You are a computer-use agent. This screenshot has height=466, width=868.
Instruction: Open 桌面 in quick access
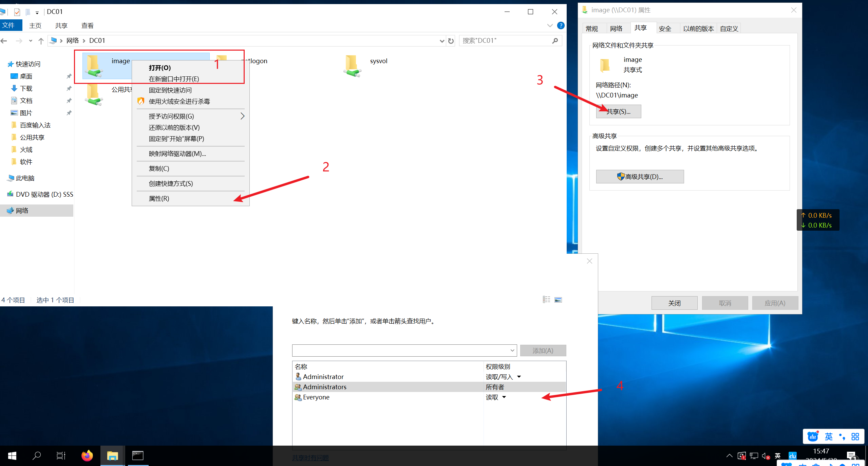point(26,76)
